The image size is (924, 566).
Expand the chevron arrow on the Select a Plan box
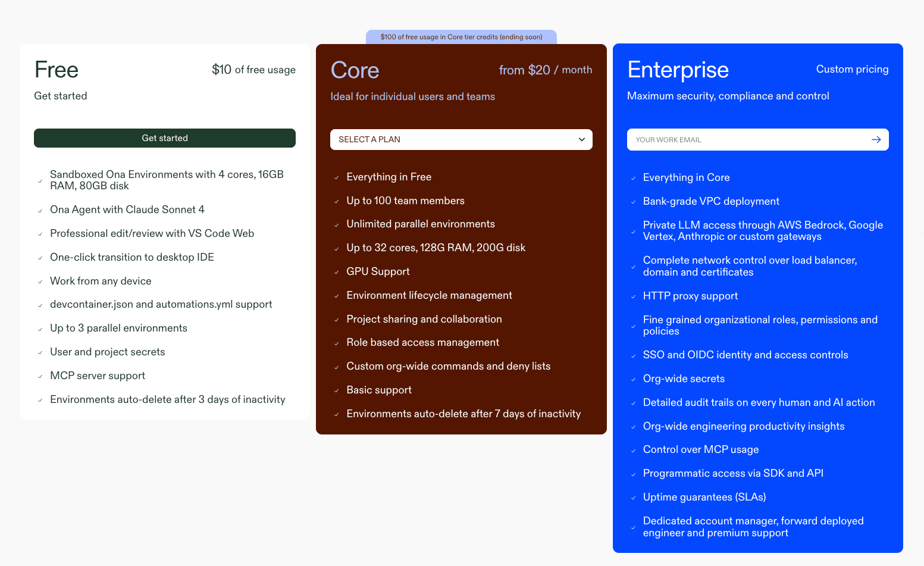[x=581, y=139]
